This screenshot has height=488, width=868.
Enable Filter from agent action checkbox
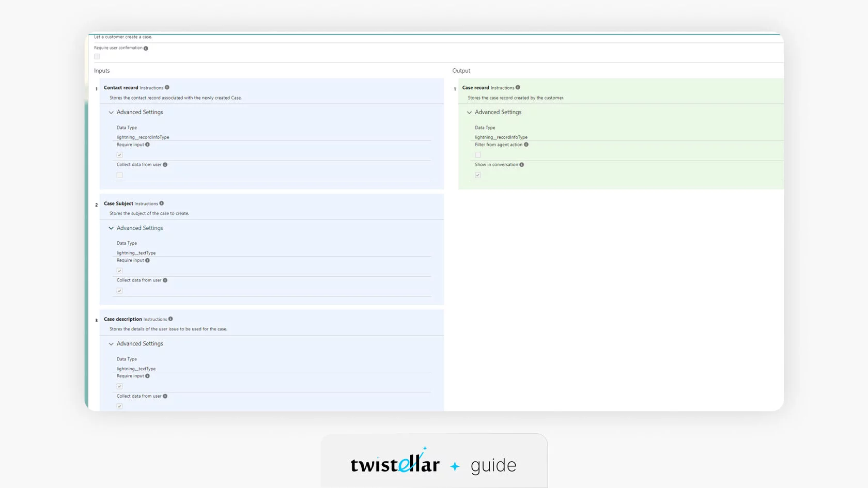pos(478,155)
